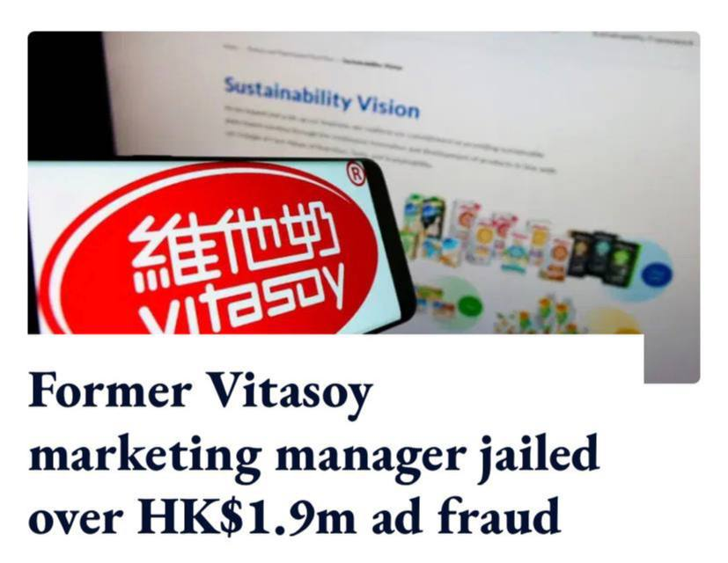
Task: Click the Chinese characters 維他奶 in logo
Action: 232,246
